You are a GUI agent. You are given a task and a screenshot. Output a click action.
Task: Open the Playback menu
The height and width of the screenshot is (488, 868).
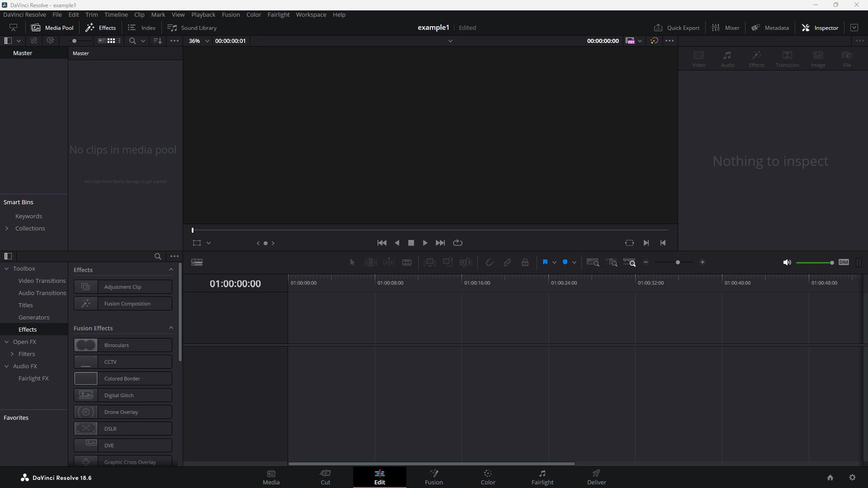pos(203,14)
